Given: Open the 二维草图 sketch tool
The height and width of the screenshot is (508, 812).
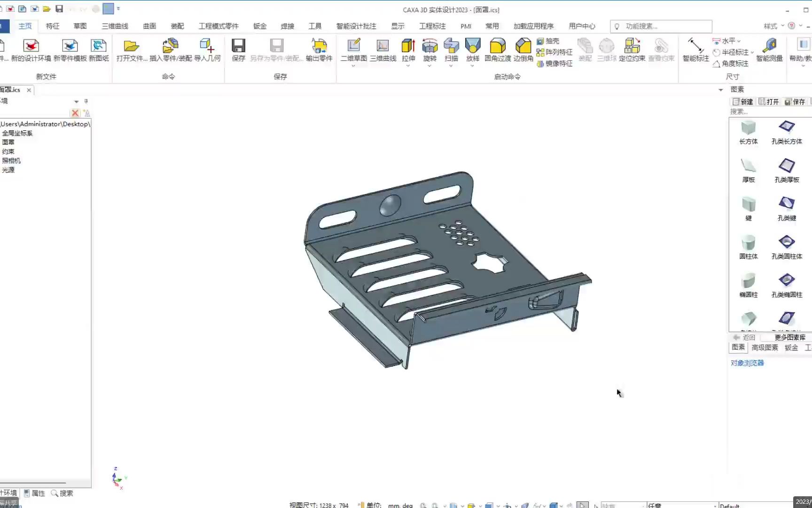Looking at the screenshot, I should (354, 50).
